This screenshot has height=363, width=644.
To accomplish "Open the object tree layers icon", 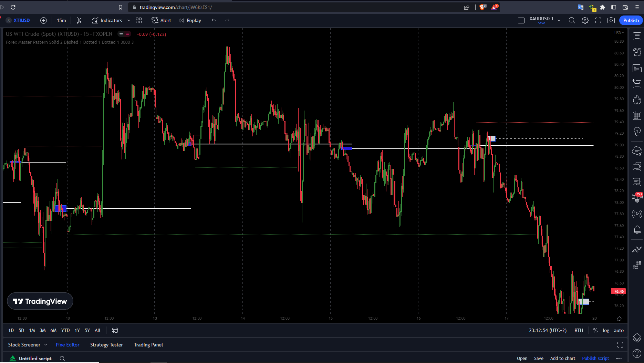I will tap(637, 338).
